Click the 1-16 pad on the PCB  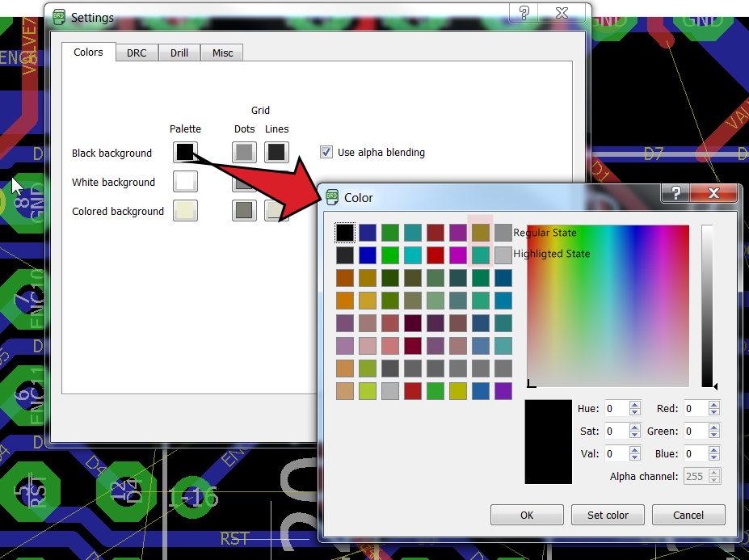pyautogui.click(x=192, y=498)
